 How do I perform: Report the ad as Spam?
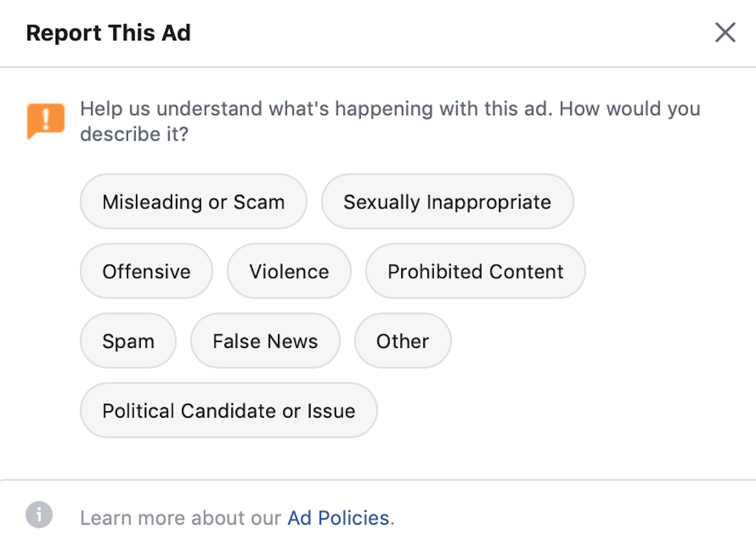coord(128,341)
